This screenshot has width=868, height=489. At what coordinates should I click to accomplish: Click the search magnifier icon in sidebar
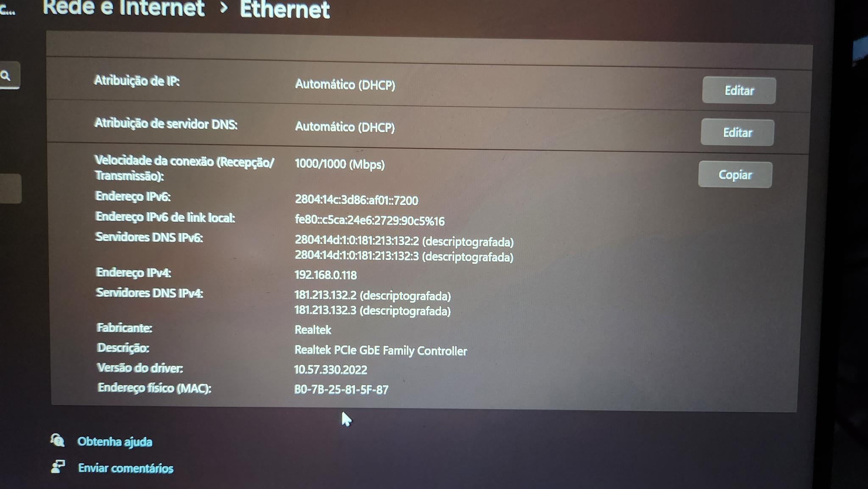click(x=6, y=76)
